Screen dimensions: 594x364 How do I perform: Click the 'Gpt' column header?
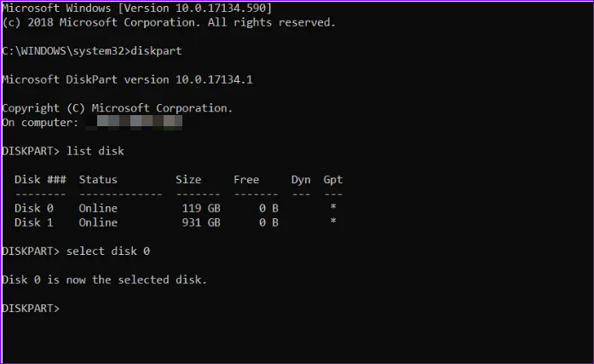(x=333, y=180)
